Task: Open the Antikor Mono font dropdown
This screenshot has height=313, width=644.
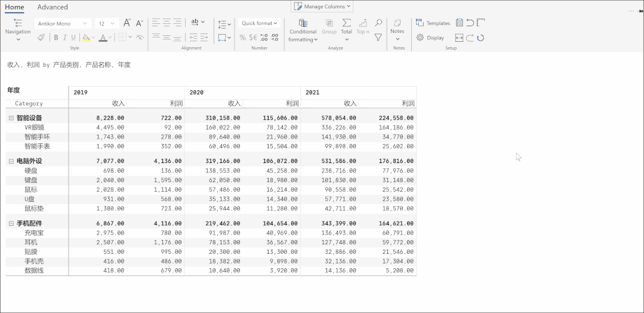Action: pos(62,23)
